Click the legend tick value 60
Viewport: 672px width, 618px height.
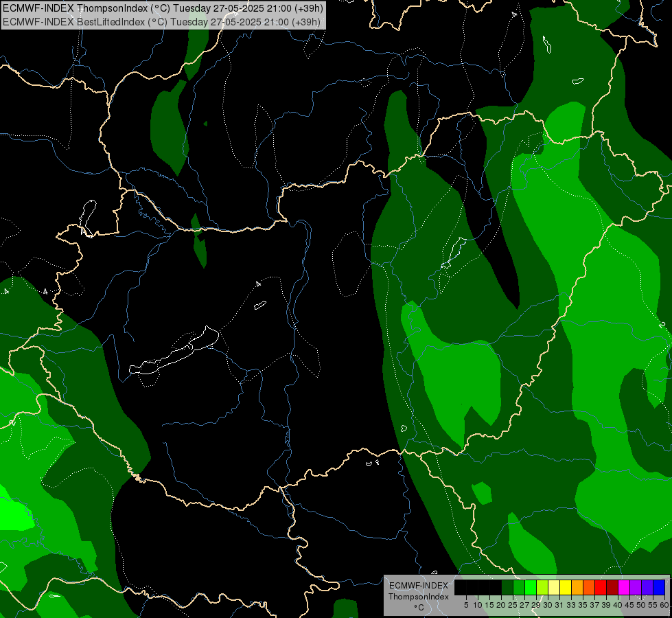664,605
